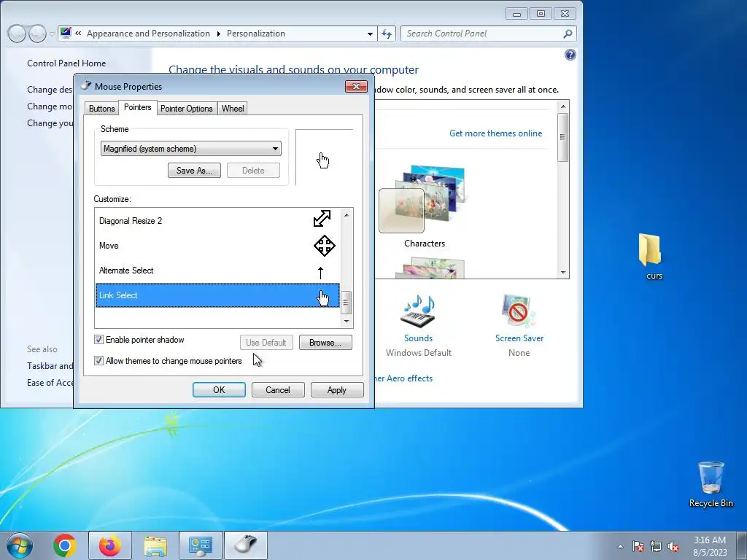747x560 pixels.
Task: Click the Browse button
Action: pyautogui.click(x=325, y=343)
